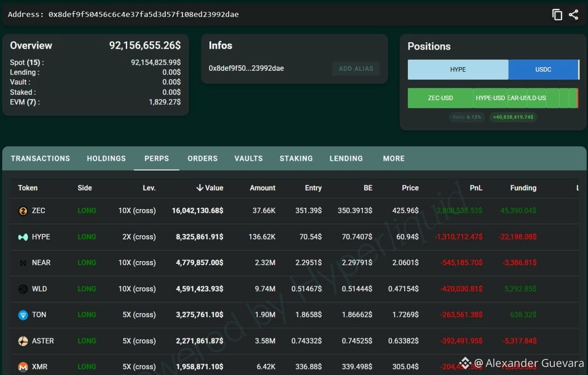
Task: Click the Ratio 6.12% badge
Action: (467, 117)
